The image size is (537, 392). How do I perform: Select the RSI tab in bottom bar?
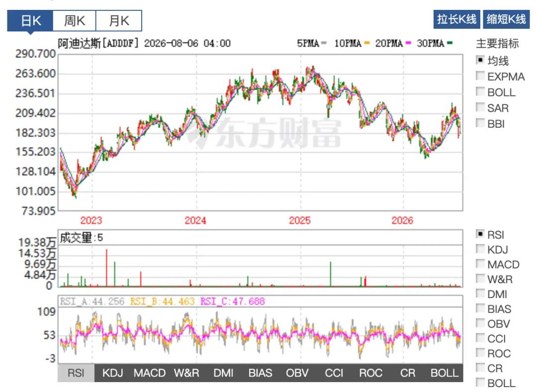(76, 373)
